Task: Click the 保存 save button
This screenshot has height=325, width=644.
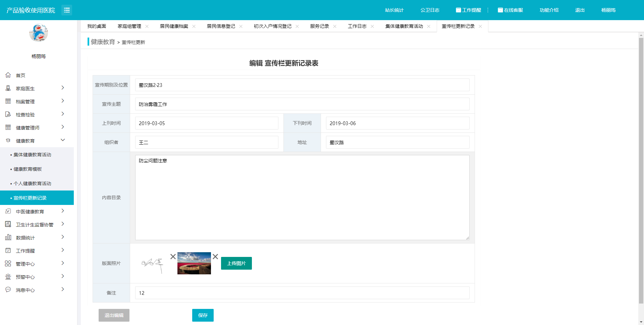Action: point(203,315)
